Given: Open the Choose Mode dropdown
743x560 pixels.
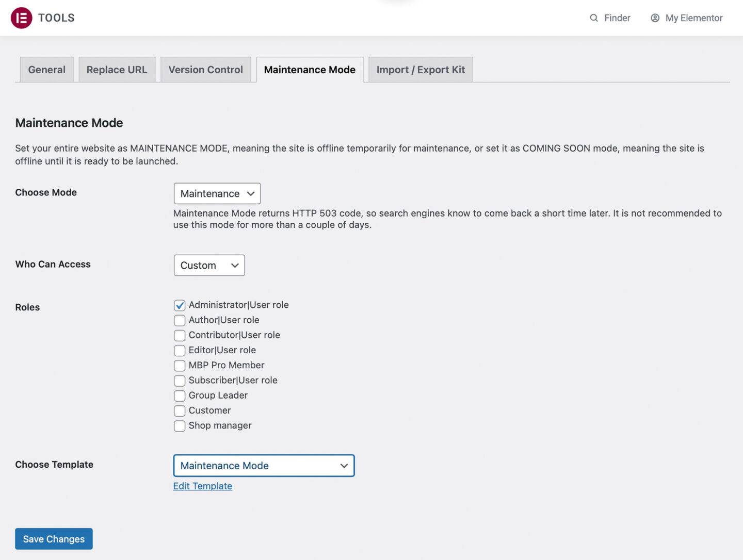Looking at the screenshot, I should (217, 193).
